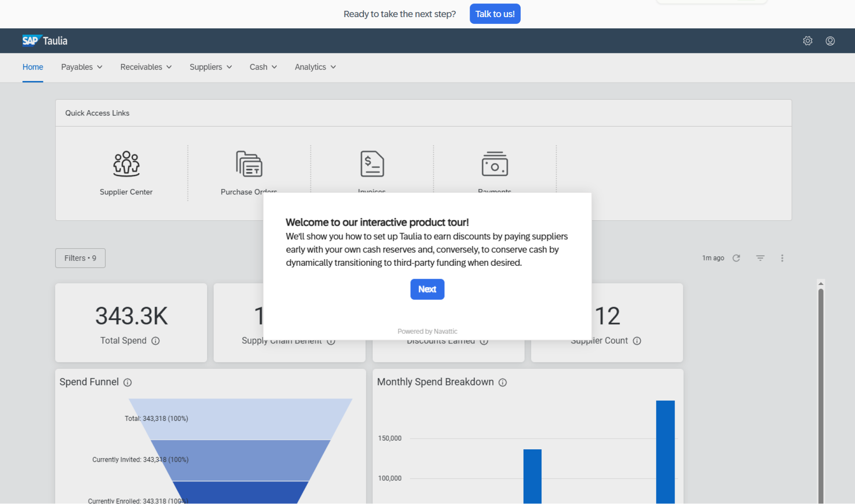Open the settings gear in the top bar
The width and height of the screenshot is (855, 504).
click(x=807, y=40)
